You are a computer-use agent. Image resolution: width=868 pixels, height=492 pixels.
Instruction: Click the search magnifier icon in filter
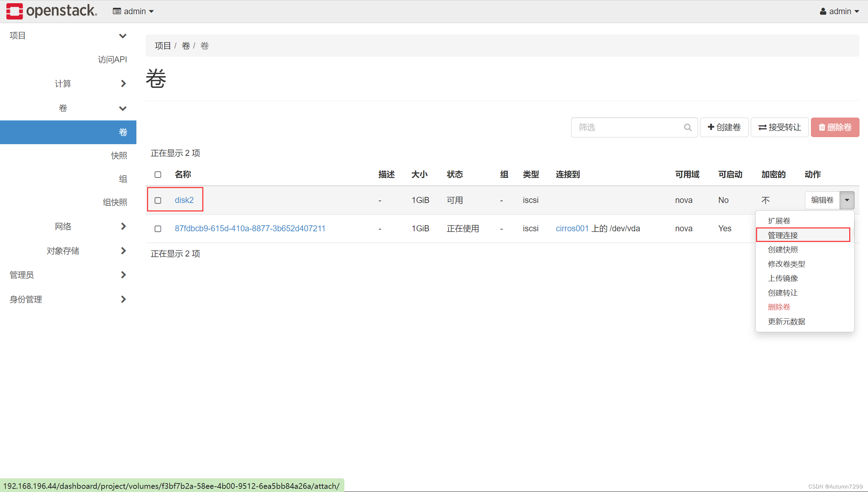[687, 128]
